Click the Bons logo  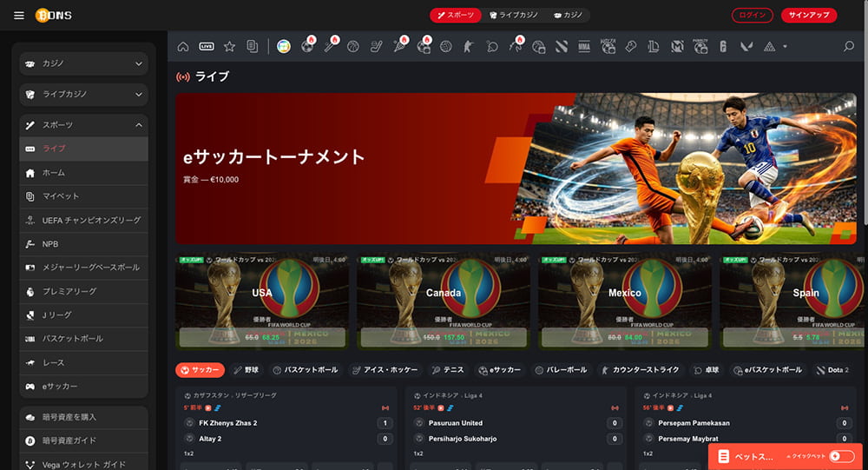[54, 15]
